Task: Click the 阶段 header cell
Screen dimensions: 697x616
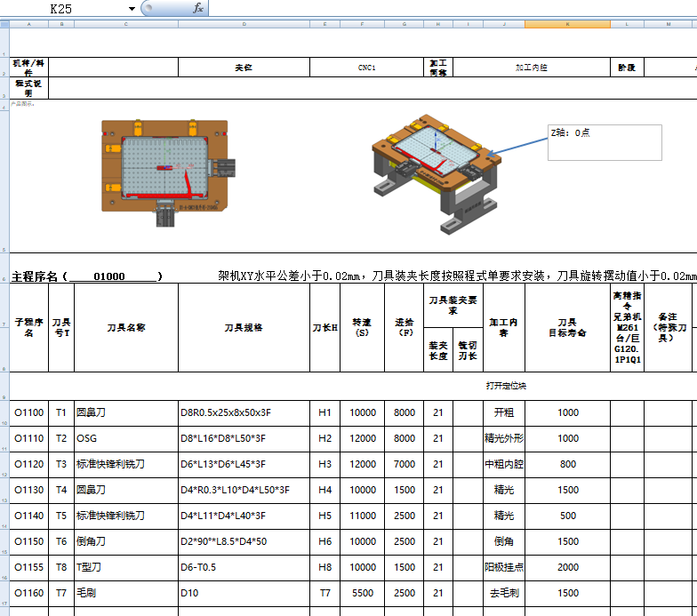Action: point(627,68)
